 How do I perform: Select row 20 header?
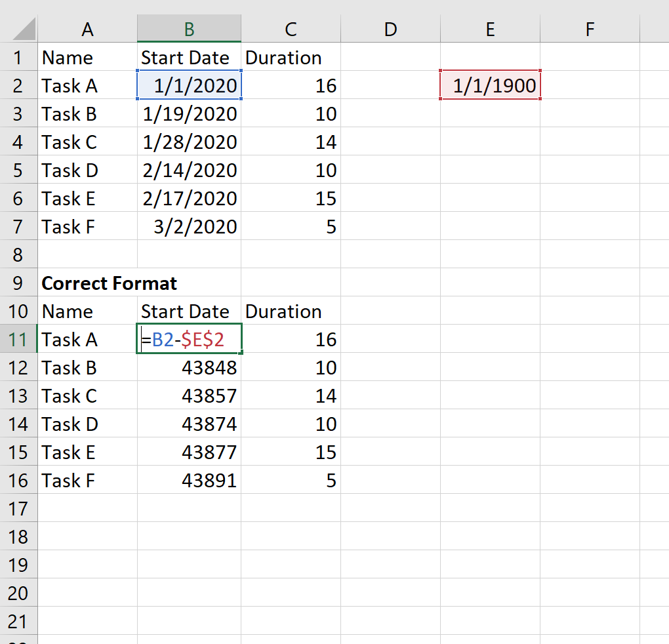click(18, 593)
